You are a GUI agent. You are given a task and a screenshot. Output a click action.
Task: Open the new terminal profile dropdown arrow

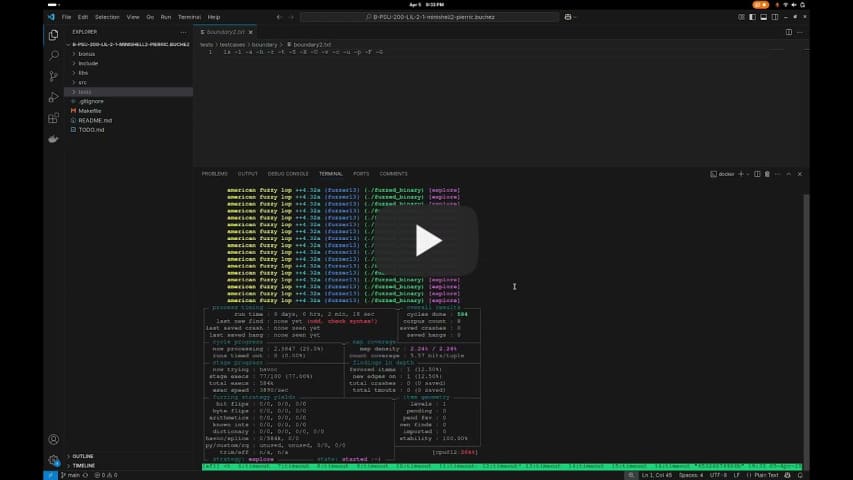click(748, 174)
